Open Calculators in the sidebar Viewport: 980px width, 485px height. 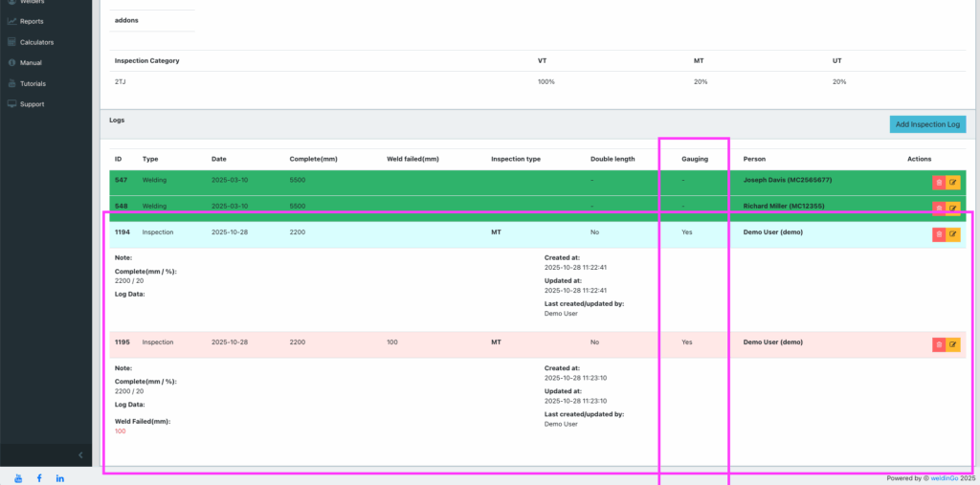pos(36,42)
